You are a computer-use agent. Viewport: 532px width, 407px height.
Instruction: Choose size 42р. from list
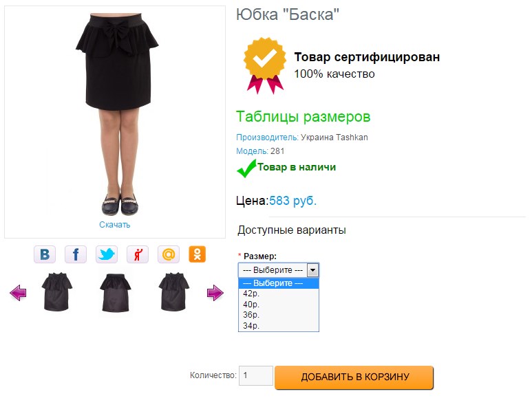coord(251,294)
